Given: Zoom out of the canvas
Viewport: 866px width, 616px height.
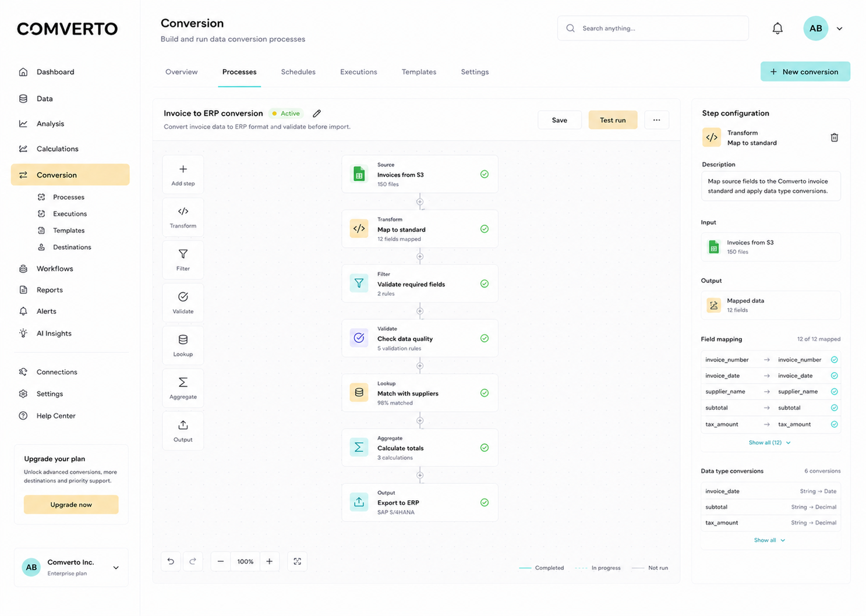Looking at the screenshot, I should point(221,561).
